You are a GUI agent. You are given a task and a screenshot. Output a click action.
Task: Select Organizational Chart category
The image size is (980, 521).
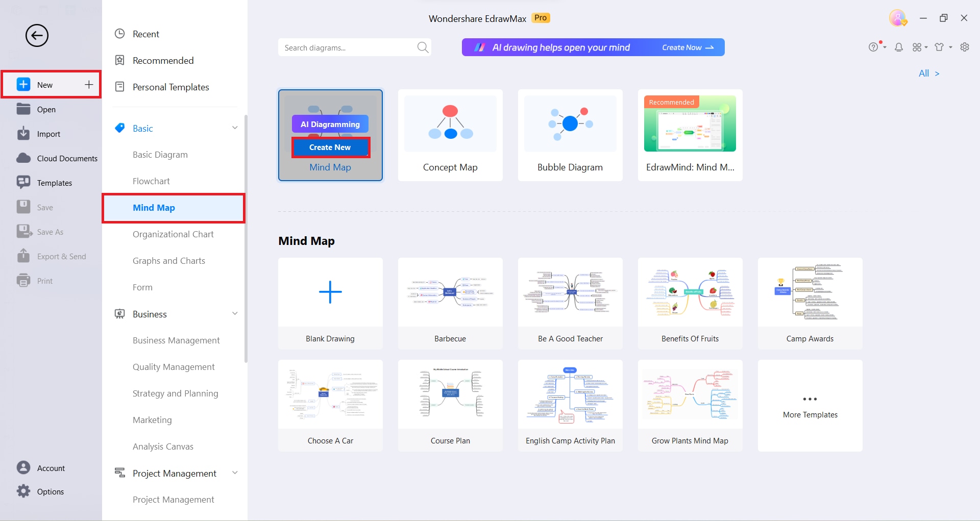click(174, 234)
